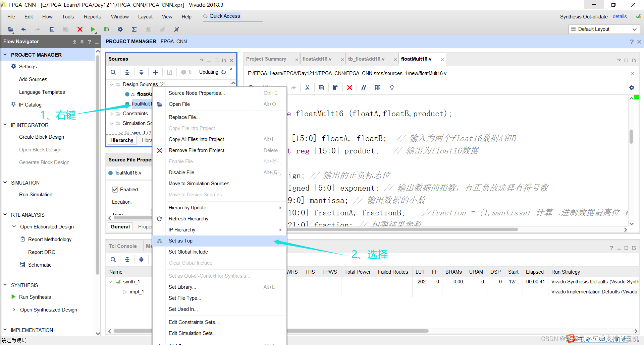
Task: Choose Open File from context menu
Action: 220,104
